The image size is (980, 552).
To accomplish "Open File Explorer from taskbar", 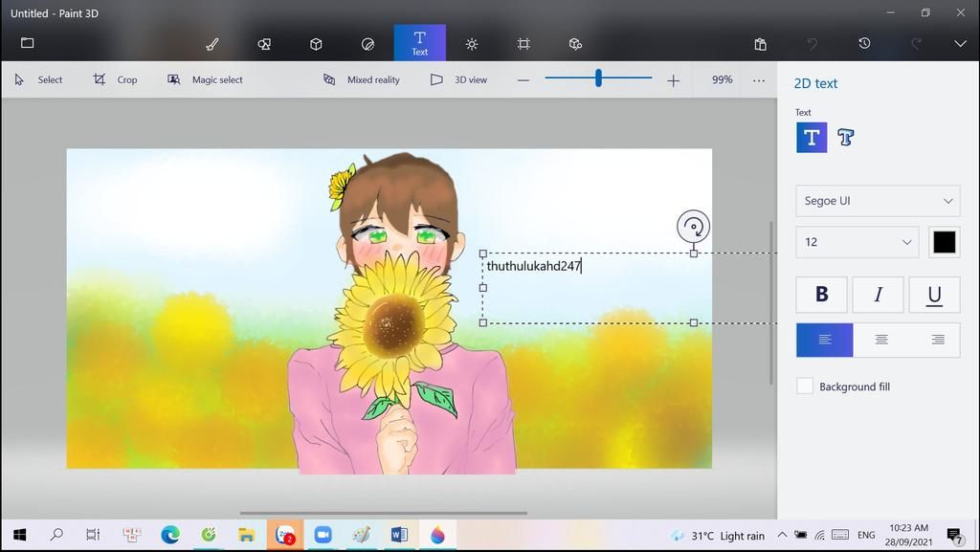I will (246, 535).
